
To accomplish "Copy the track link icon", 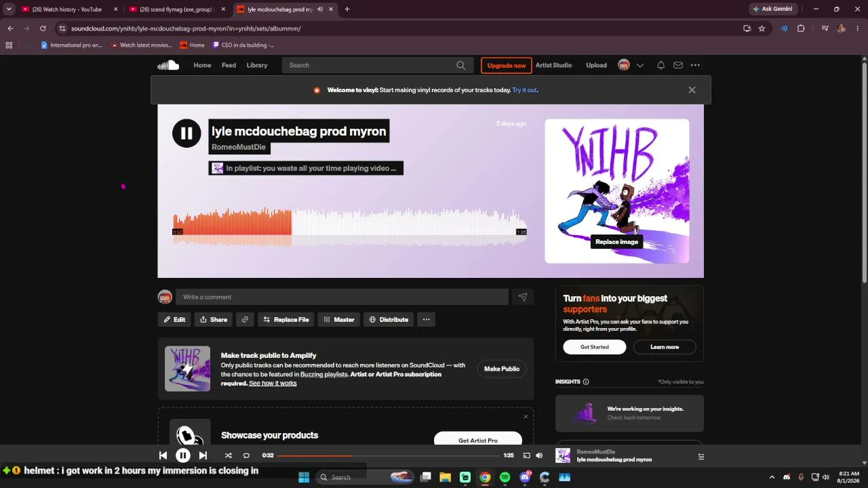I will tap(245, 319).
